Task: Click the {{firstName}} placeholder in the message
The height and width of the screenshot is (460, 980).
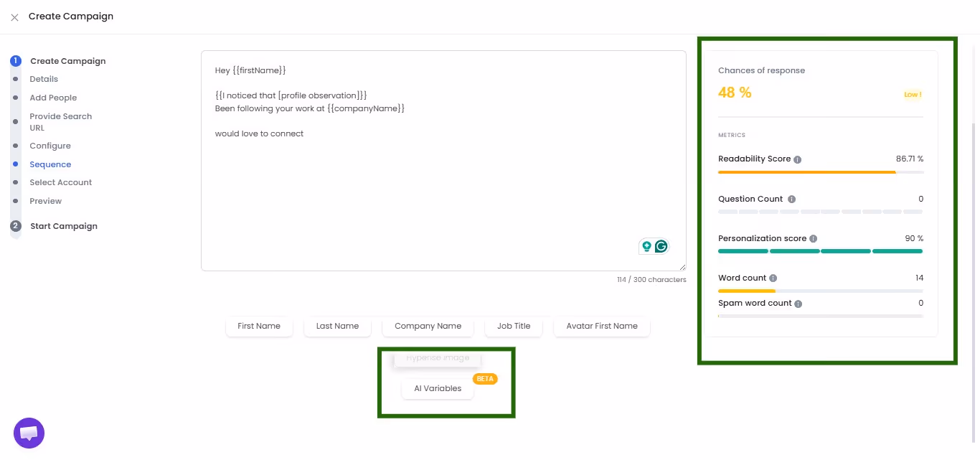Action: pyautogui.click(x=260, y=70)
